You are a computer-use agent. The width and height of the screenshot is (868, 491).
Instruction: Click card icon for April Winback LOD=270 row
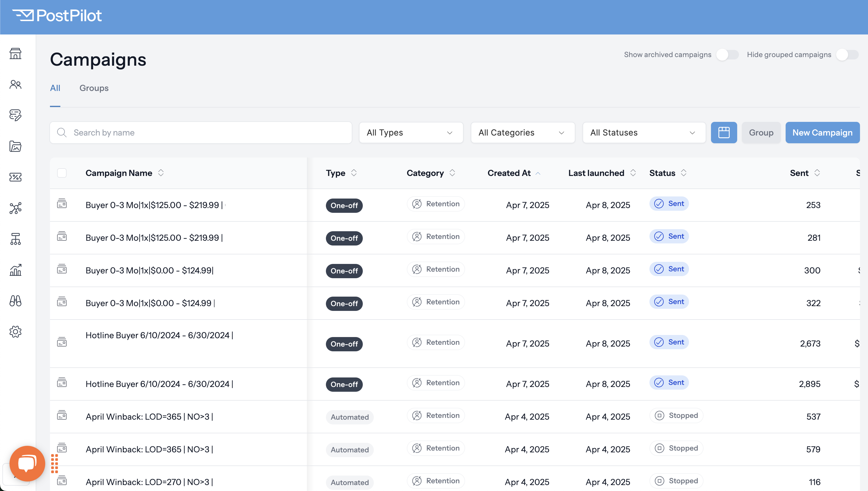point(62,481)
